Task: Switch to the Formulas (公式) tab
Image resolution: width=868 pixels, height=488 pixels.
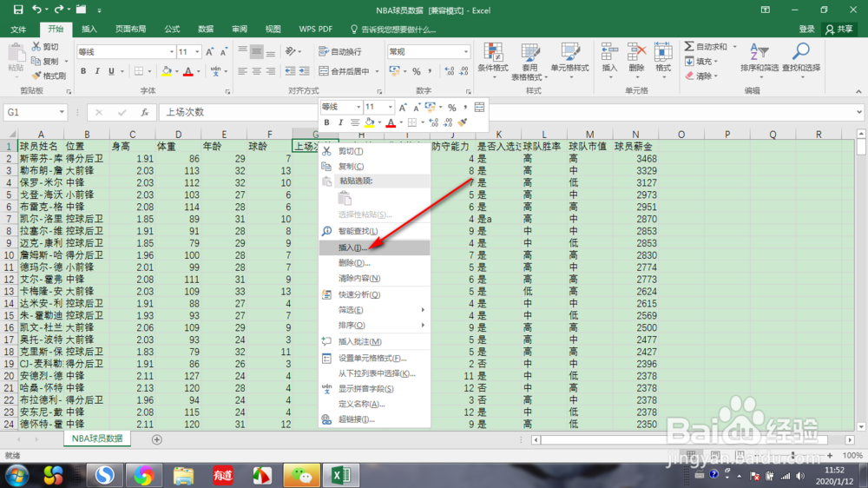Action: (172, 29)
